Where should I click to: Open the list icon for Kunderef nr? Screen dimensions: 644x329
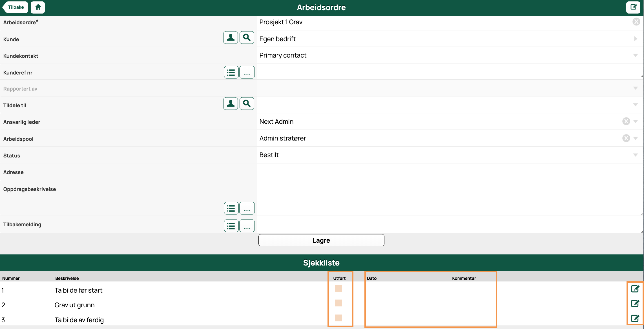click(231, 73)
